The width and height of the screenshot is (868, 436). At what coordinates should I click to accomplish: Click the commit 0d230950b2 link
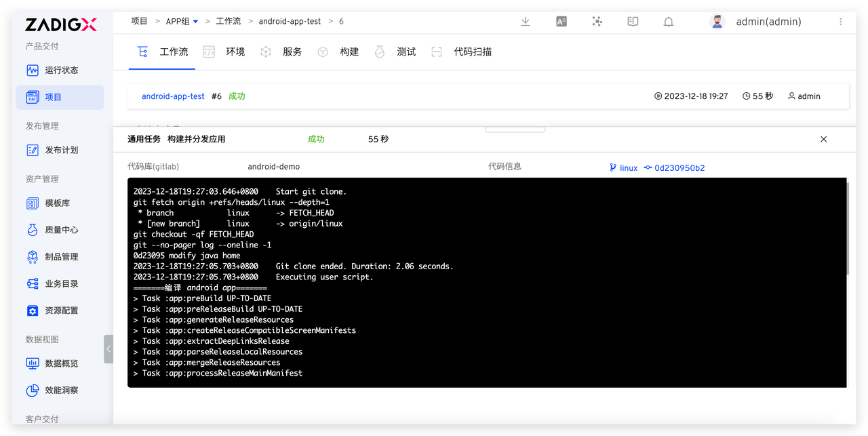(x=679, y=168)
